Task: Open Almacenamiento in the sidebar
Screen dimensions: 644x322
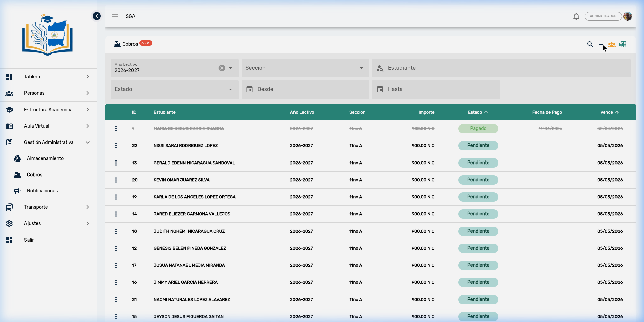Action: click(45, 158)
